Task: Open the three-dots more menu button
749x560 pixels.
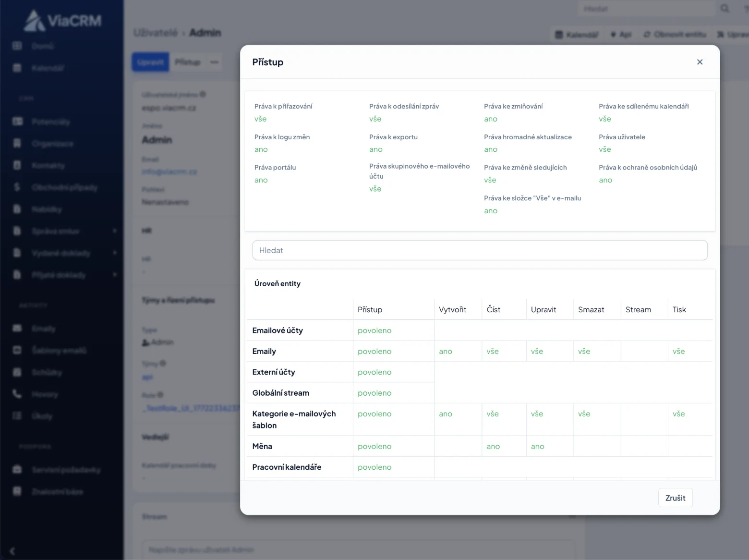Action: tap(214, 62)
